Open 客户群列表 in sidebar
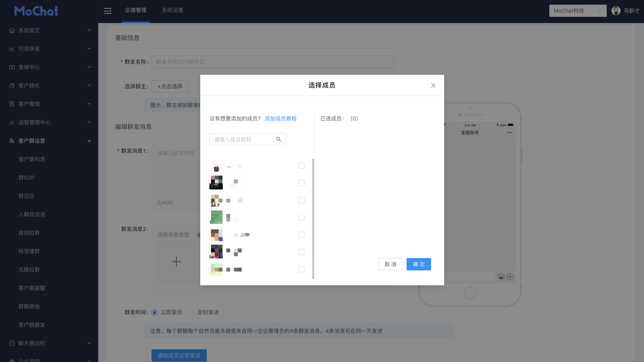The image size is (644, 362). coord(32,159)
